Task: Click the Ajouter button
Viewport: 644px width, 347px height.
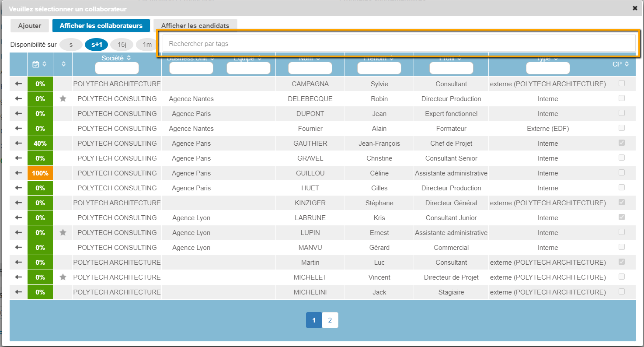Action: pyautogui.click(x=30, y=26)
